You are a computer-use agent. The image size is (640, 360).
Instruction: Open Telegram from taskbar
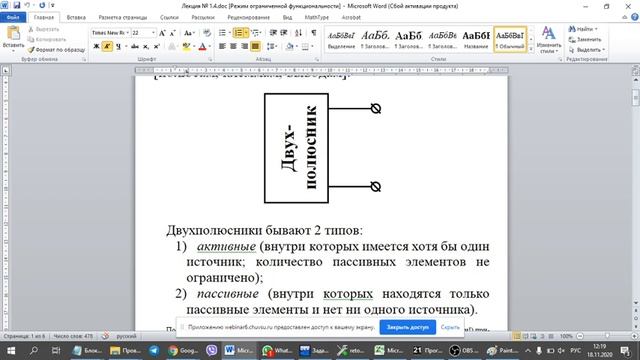(154, 350)
